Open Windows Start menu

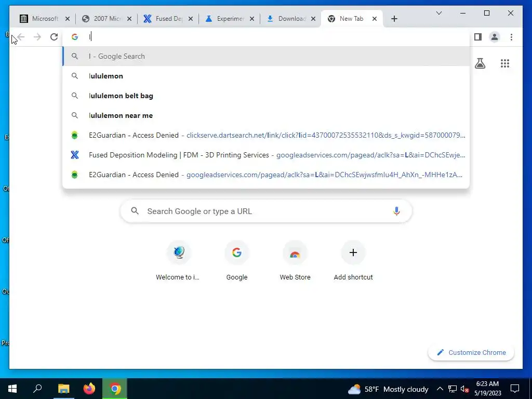(x=12, y=389)
